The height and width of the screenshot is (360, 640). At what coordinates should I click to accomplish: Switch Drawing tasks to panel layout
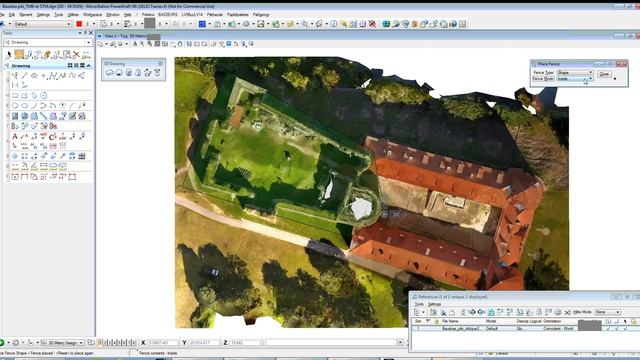pos(82,66)
